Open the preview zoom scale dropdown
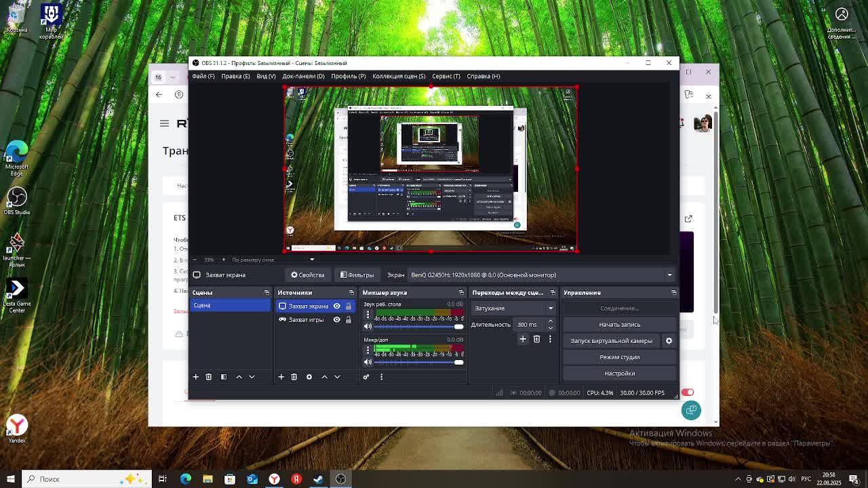This screenshot has height=488, width=868. tap(312, 260)
